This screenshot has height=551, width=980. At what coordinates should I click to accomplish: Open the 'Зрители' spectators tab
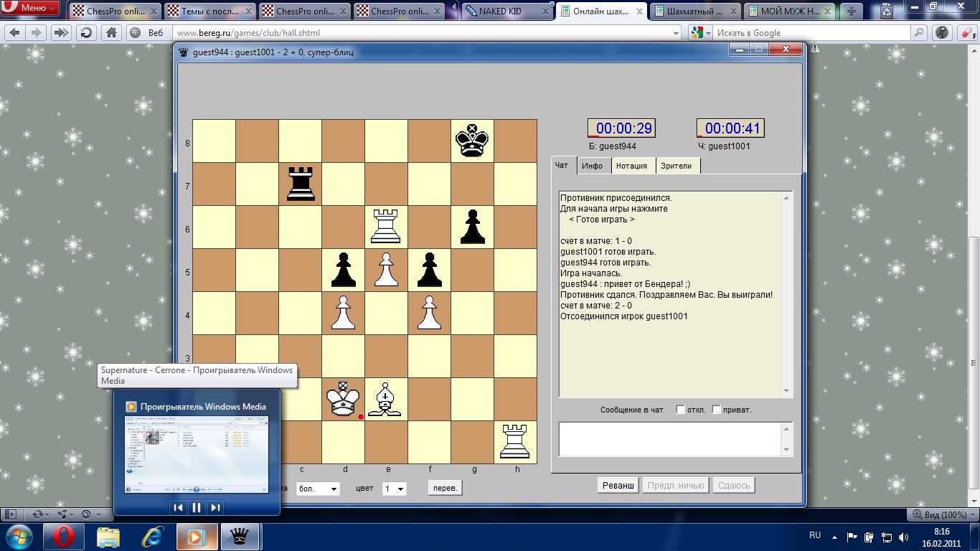[677, 166]
